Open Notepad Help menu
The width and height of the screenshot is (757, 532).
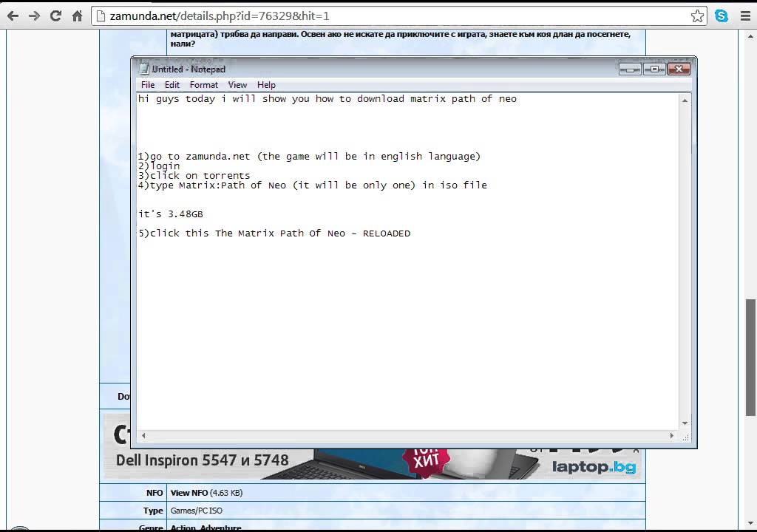point(266,85)
